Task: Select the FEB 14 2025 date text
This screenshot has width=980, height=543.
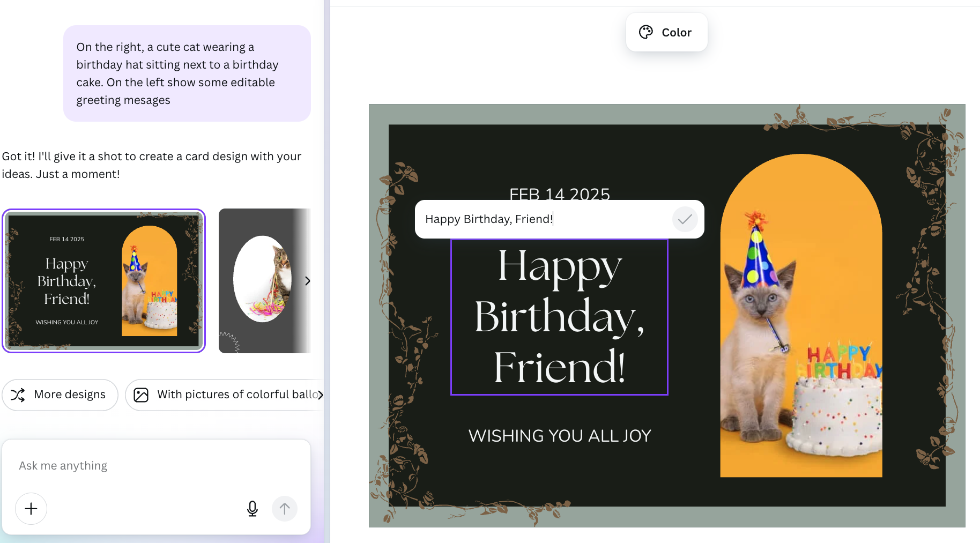Action: 559,194
